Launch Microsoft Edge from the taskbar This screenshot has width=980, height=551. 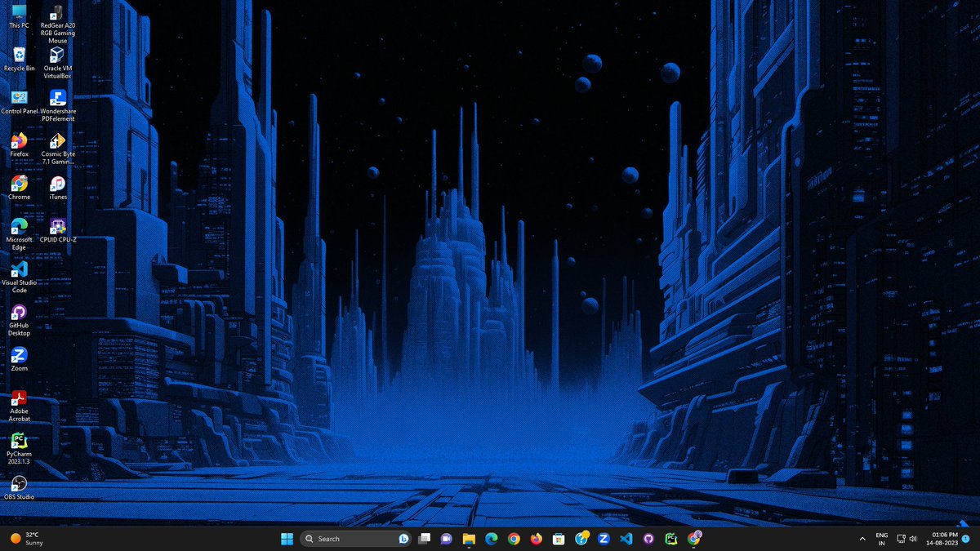pos(491,539)
